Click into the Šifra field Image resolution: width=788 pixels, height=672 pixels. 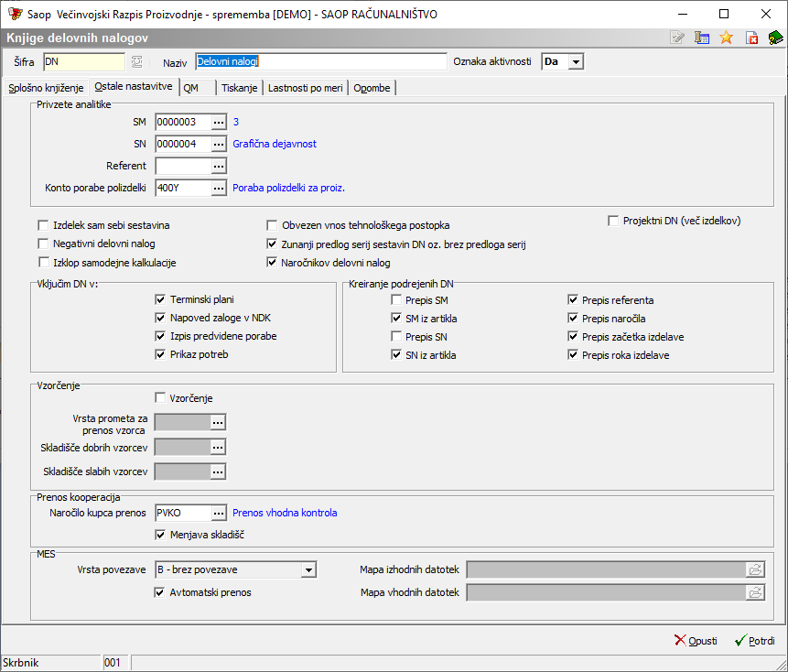84,62
